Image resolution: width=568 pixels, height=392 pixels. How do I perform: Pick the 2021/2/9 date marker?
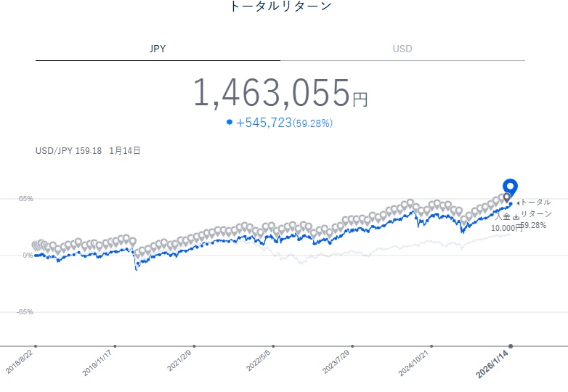pos(194,346)
